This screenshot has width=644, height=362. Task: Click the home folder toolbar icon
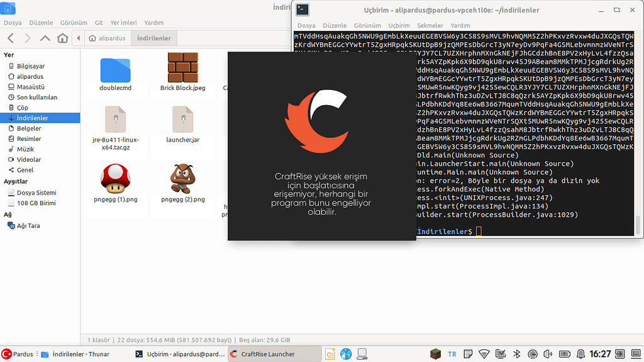tap(62, 38)
